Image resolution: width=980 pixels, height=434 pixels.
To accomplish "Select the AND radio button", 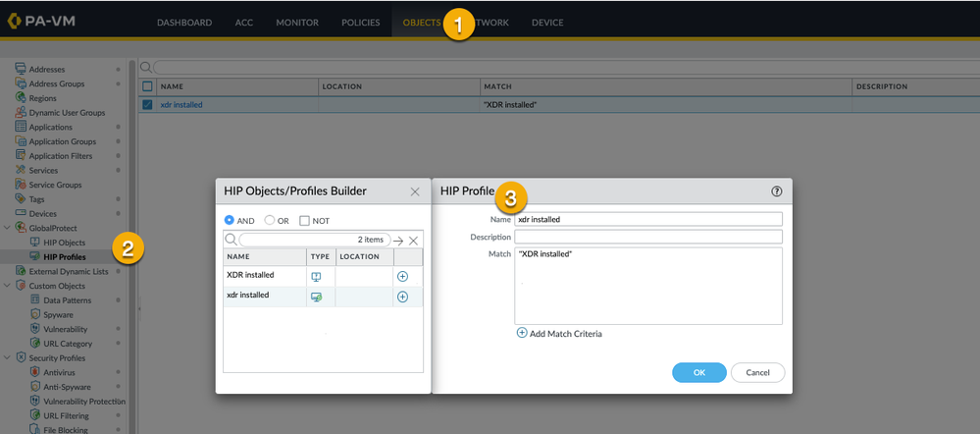I will [x=230, y=220].
